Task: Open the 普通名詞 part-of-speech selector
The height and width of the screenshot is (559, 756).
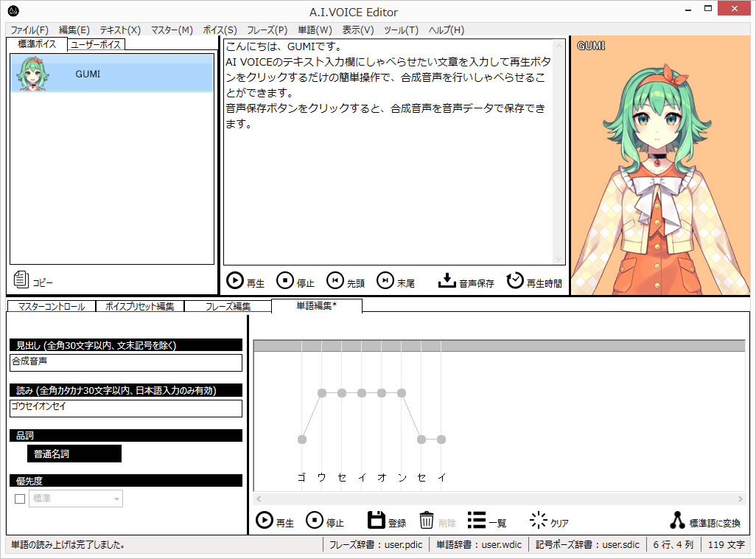Action: point(74,454)
